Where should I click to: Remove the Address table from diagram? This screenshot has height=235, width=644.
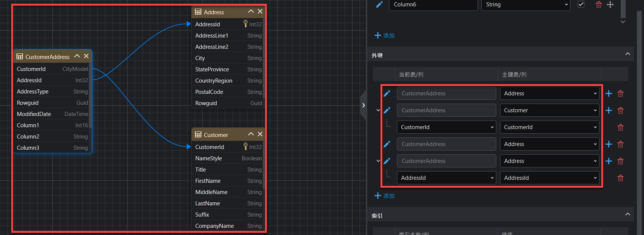[260, 12]
